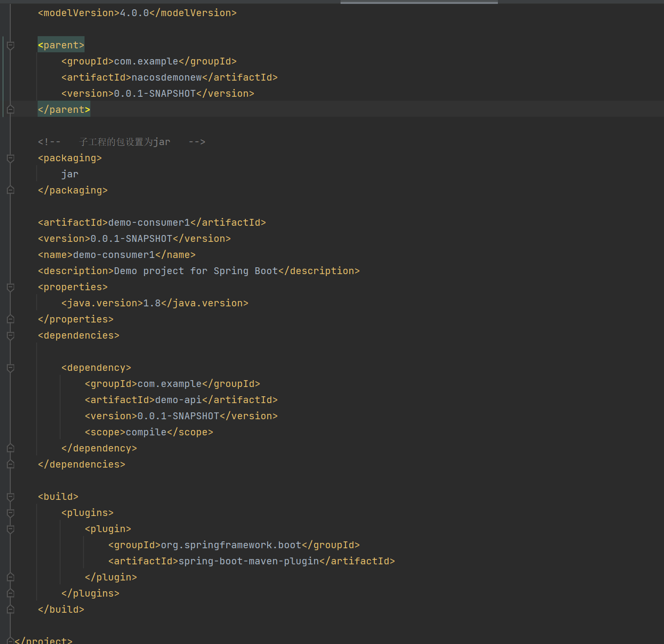Click the </dependencies> closing tag
Image resolution: width=664 pixels, height=644 pixels.
pos(82,465)
